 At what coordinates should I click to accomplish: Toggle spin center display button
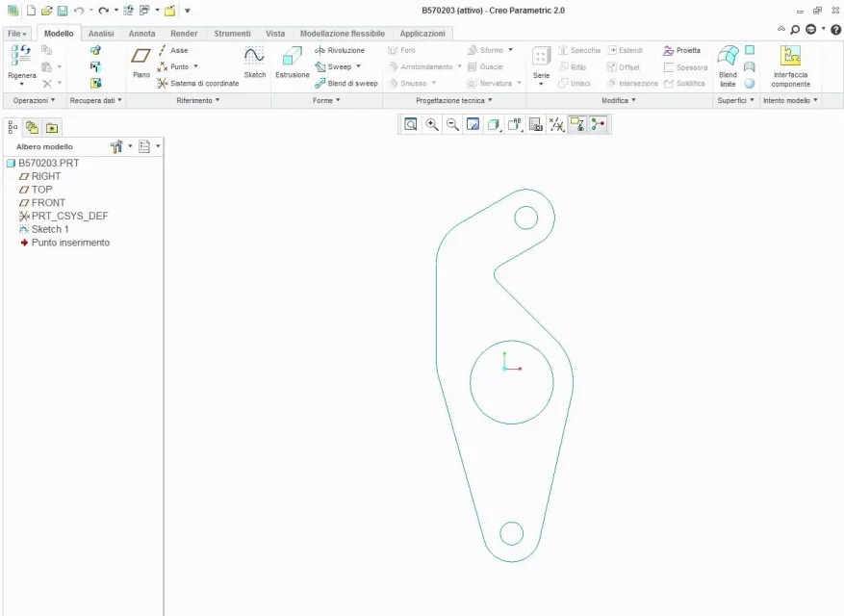(599, 124)
